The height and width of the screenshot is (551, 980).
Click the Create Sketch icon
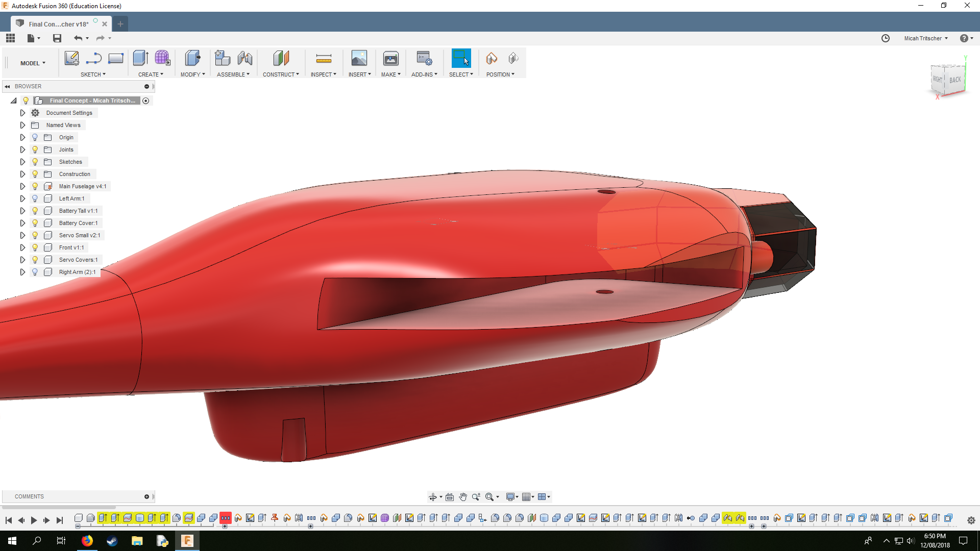71,59
